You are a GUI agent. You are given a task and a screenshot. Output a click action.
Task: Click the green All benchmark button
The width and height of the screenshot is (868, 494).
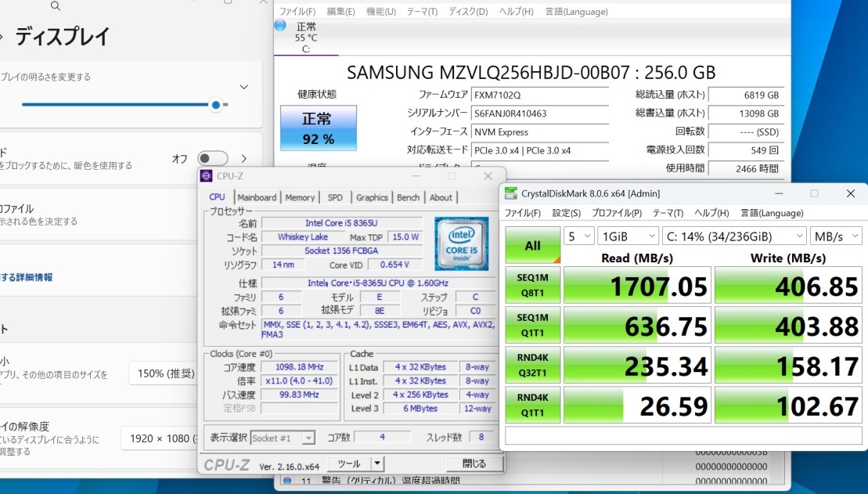tap(532, 245)
